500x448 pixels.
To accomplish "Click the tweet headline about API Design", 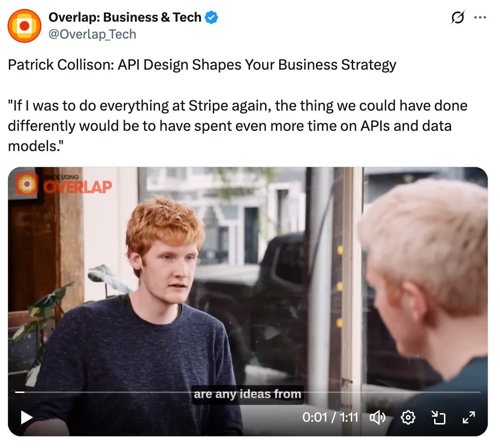I will click(x=202, y=64).
